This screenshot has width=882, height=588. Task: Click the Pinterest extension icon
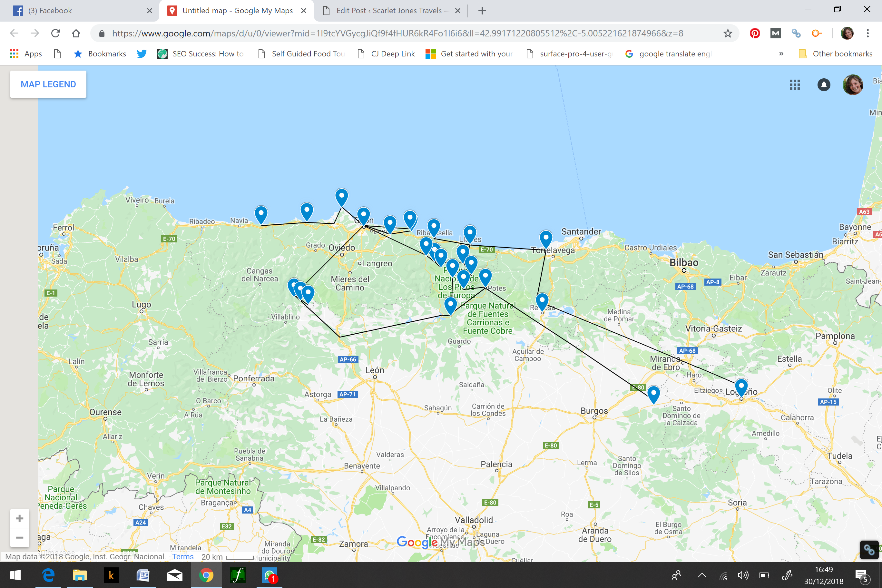[x=754, y=34]
